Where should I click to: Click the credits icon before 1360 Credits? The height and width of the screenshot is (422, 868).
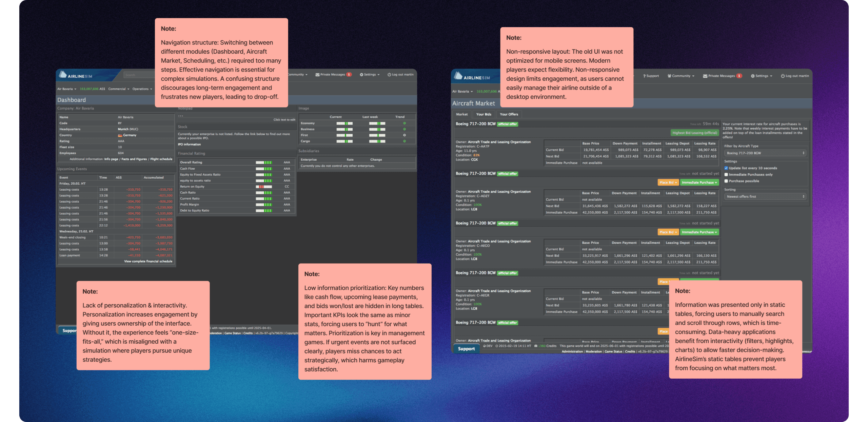pyautogui.click(x=536, y=346)
